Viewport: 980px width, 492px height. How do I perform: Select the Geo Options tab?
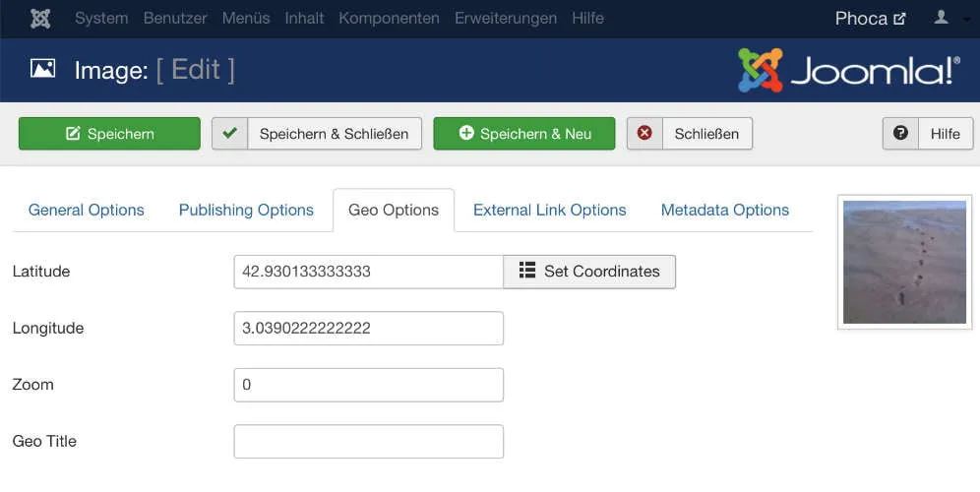coord(394,210)
